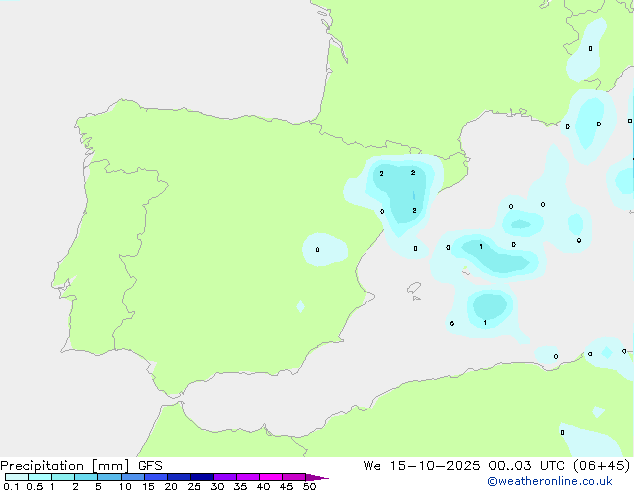Click the '0.5' legend tick label

(x=35, y=486)
